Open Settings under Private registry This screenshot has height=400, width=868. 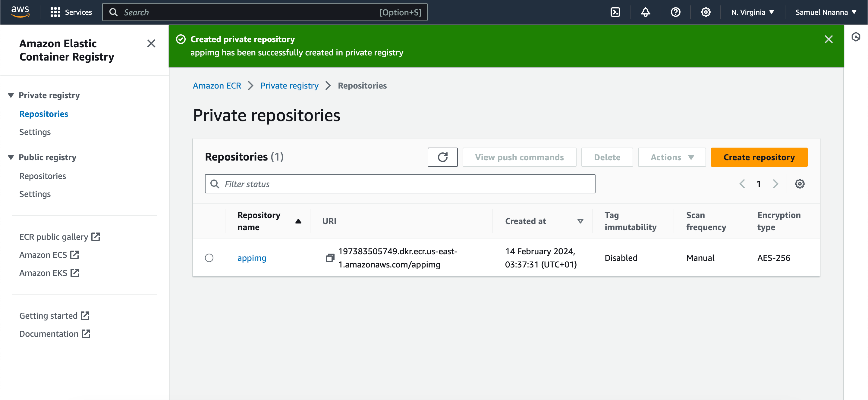coord(35,132)
